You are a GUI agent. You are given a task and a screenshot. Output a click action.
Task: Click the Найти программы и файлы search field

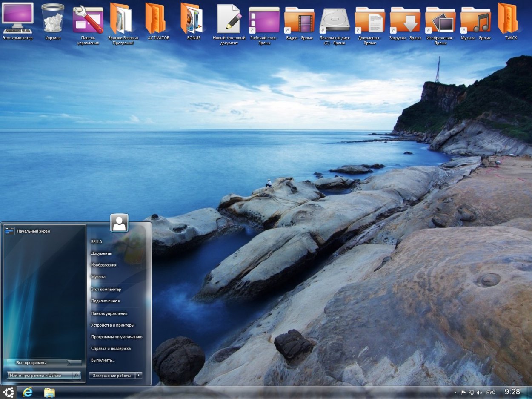(x=40, y=375)
